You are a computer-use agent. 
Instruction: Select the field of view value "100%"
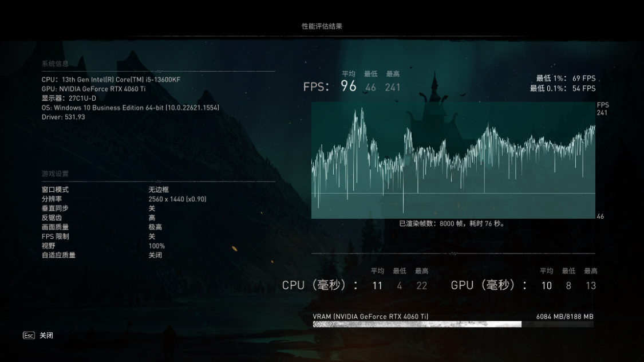pyautogui.click(x=157, y=246)
